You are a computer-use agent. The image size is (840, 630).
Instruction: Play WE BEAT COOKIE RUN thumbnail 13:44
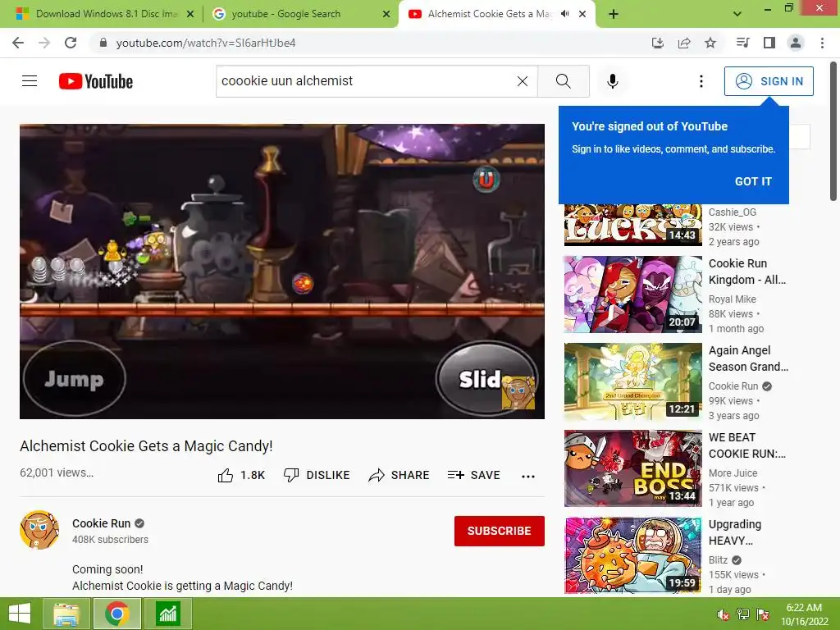point(632,468)
